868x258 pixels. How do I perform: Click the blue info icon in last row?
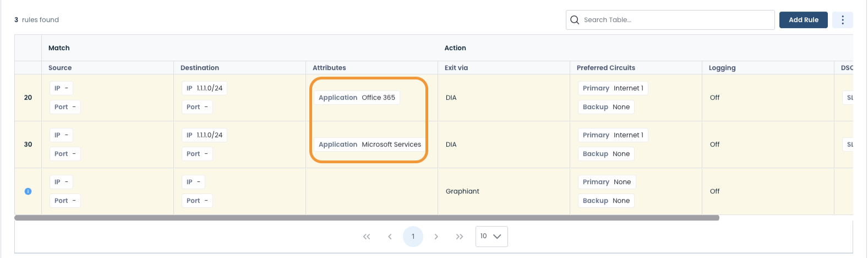28,191
